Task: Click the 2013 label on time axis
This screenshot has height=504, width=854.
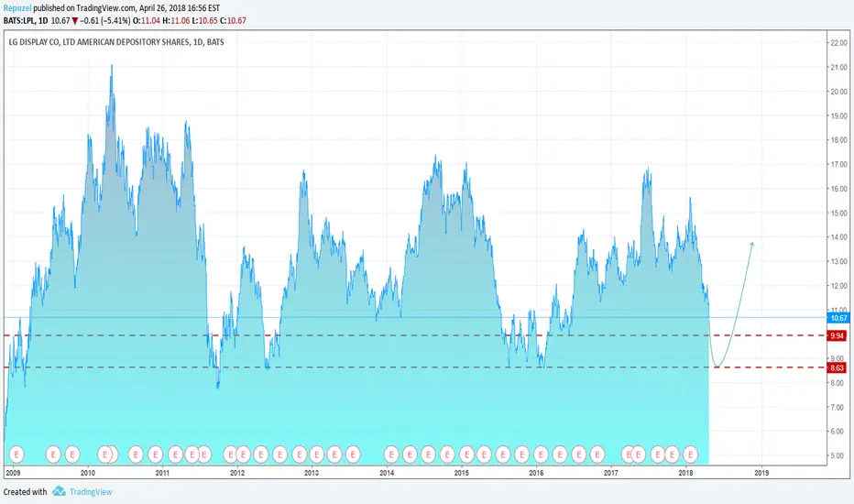Action: (x=312, y=473)
